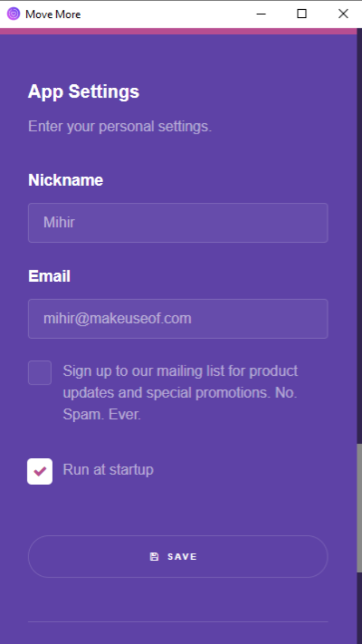The height and width of the screenshot is (644, 362).
Task: Click the Email field label
Action: [x=49, y=276]
